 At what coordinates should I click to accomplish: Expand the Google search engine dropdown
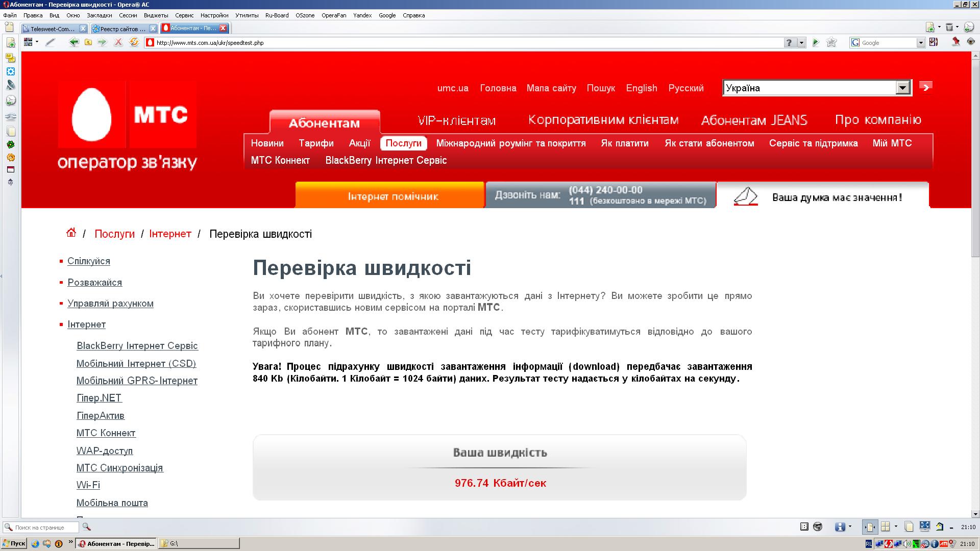pyautogui.click(x=920, y=43)
